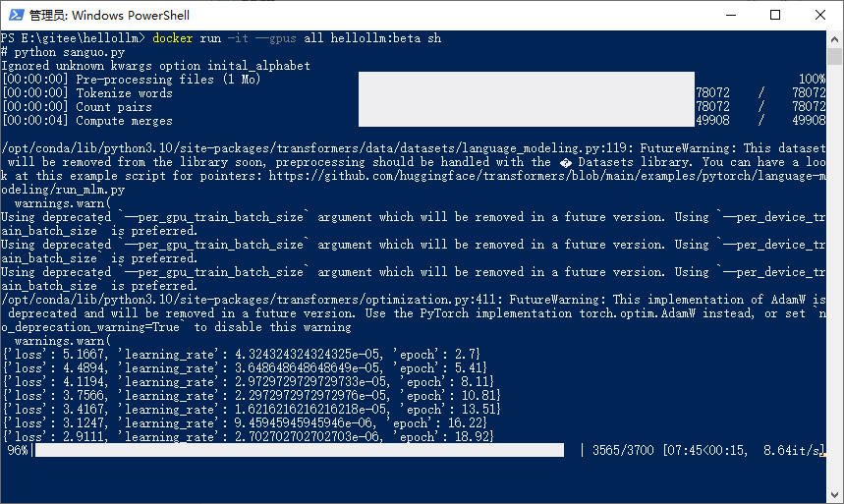Click the scrollbar down arrow
The image size is (844, 504).
(x=834, y=495)
